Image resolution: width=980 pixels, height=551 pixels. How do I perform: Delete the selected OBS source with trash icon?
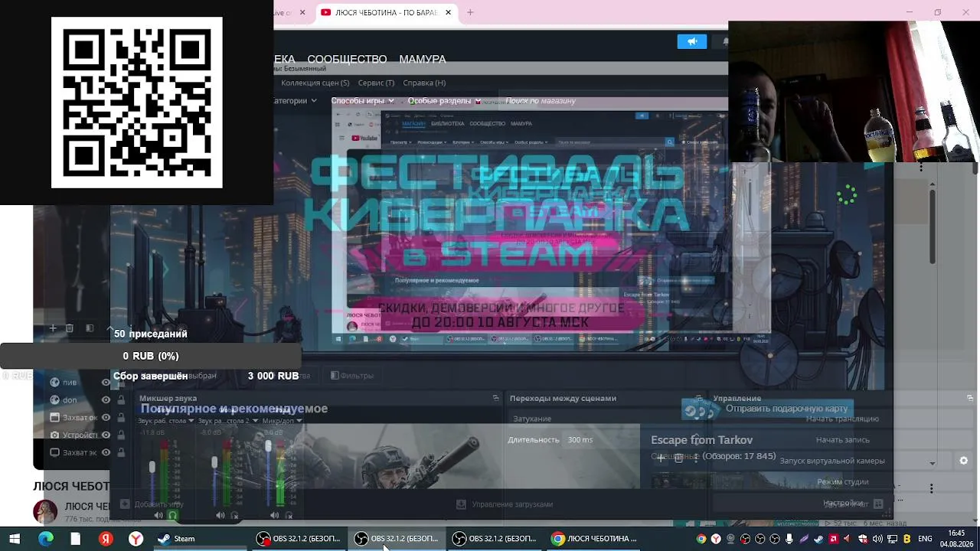70,328
